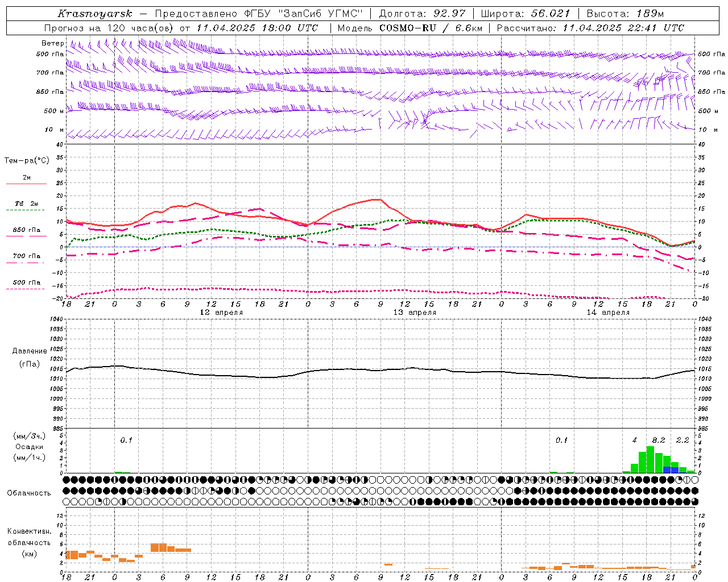Click the '14 апреля' date label

click(x=608, y=313)
